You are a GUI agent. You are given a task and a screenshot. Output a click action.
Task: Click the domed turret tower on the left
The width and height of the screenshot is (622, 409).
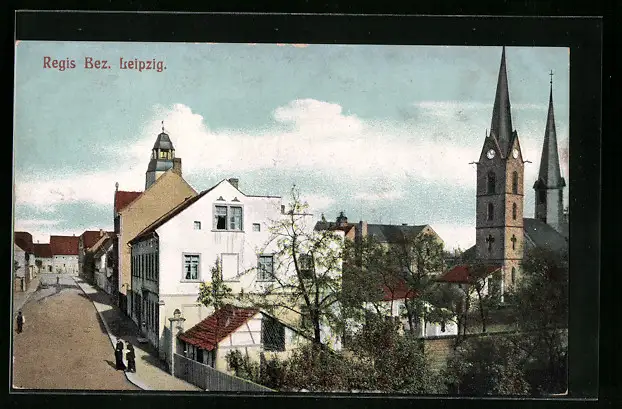[162, 158]
